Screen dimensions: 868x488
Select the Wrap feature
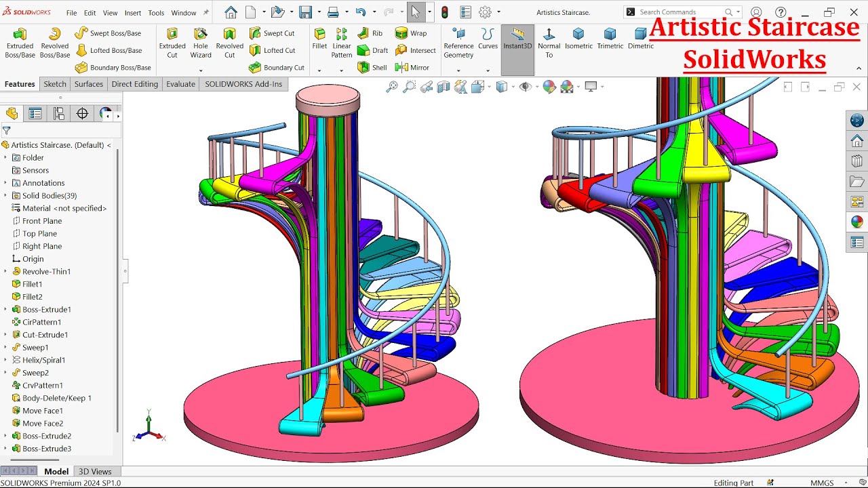coord(411,33)
